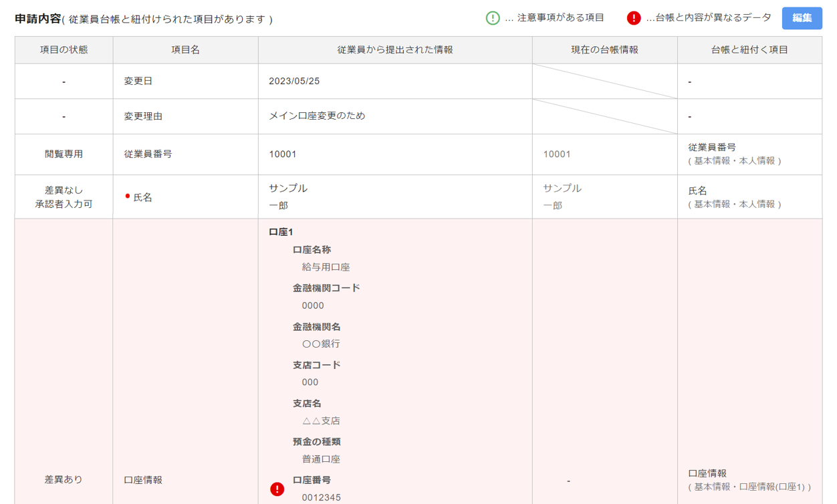Screen dimensions: 837x504
Task: Click submitted employee number 10001
Action: tap(283, 154)
